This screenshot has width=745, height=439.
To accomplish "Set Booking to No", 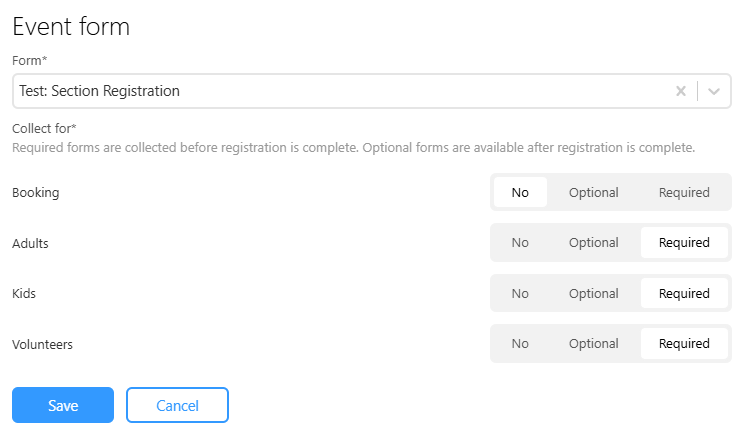I will point(520,192).
